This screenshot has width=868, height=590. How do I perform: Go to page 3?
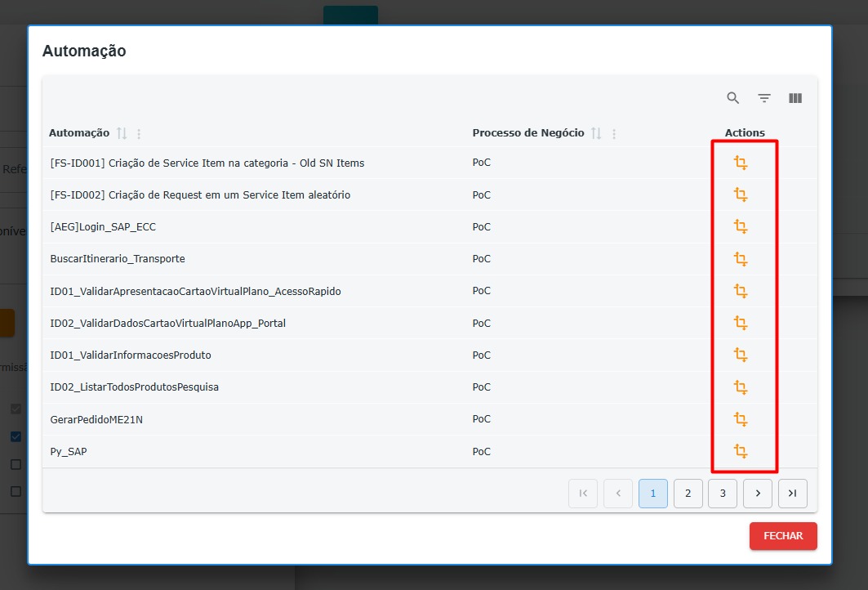click(723, 493)
